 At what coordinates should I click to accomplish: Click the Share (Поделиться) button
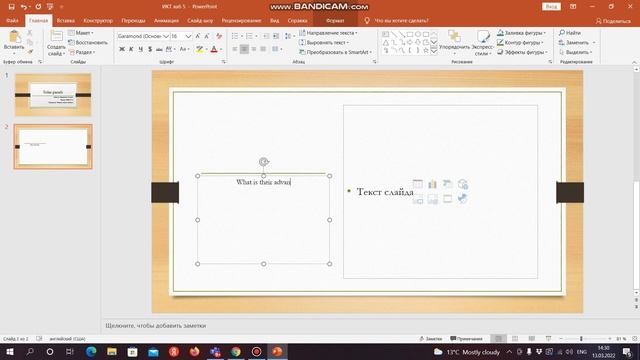coord(613,21)
